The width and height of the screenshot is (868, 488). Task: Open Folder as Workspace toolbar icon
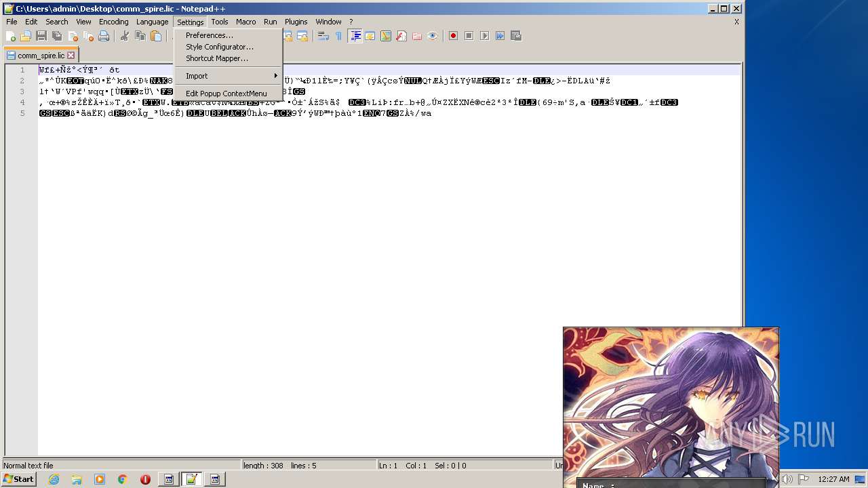point(417,36)
